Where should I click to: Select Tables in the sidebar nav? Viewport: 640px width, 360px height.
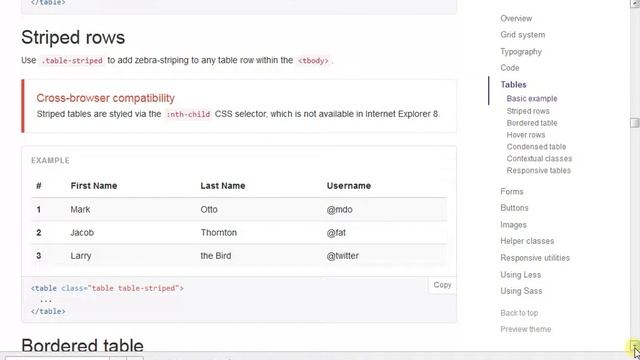click(x=513, y=84)
